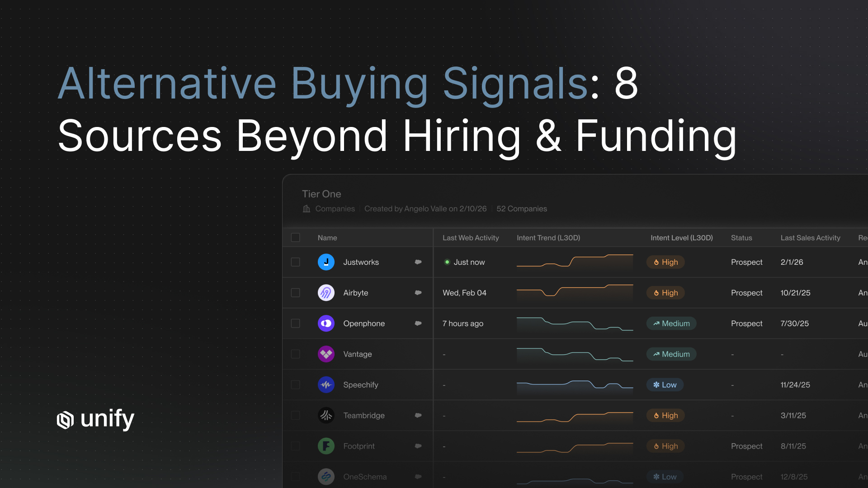Viewport: 868px width, 488px height.
Task: Check the Footprint row checkbox
Action: [x=296, y=446]
